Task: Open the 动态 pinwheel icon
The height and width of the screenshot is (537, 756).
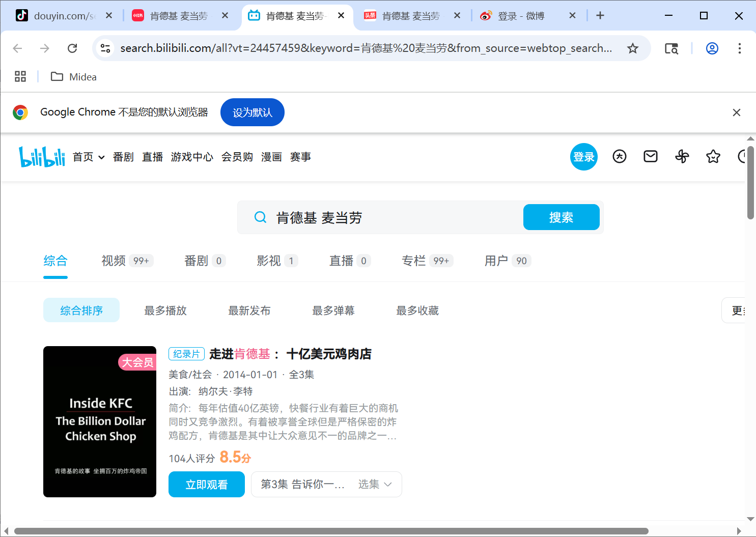Action: (x=682, y=156)
